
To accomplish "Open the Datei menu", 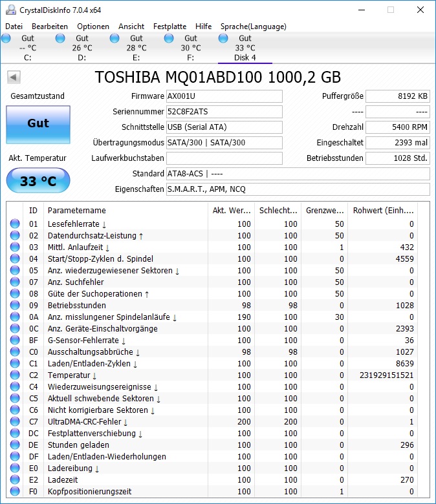I will pos(14,26).
